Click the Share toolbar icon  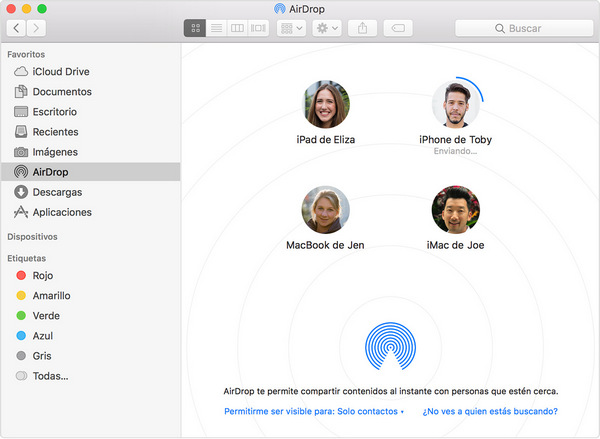coord(362,28)
